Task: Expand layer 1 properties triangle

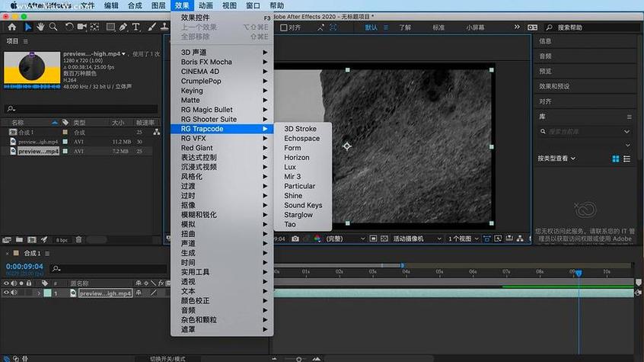Action: (39, 293)
